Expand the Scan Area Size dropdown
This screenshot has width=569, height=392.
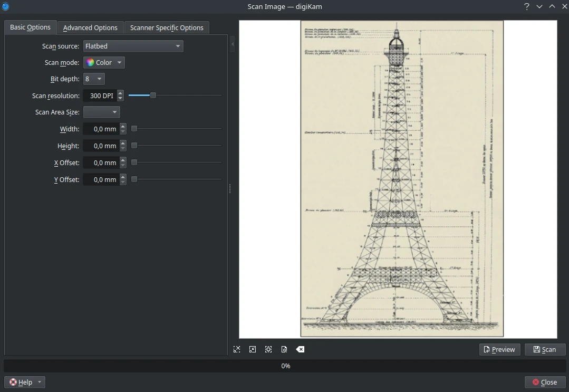[x=101, y=112]
